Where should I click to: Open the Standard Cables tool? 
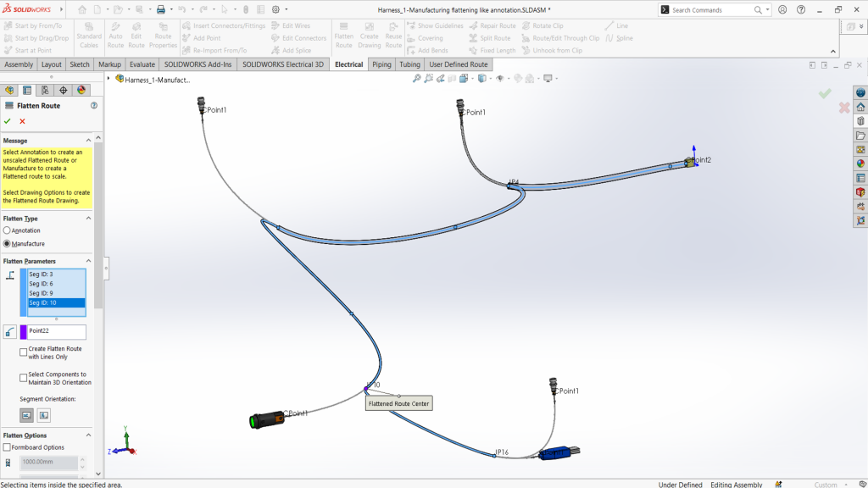pyautogui.click(x=89, y=34)
